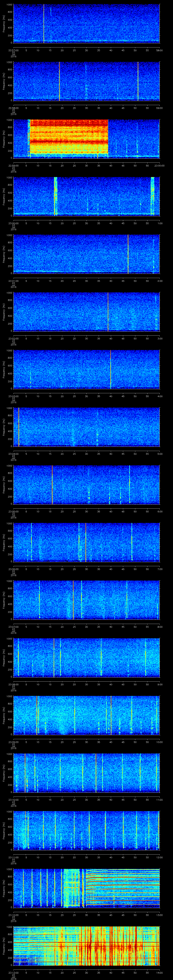Click the spectrogram panel starting at 23:05:00
Screen dimensions: 173x980
coord(87,485)
